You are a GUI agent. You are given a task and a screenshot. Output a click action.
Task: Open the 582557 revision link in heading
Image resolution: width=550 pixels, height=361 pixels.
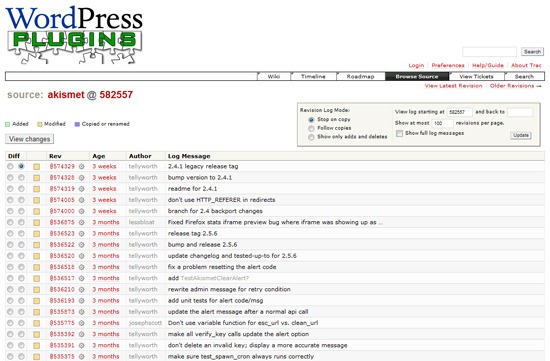click(x=116, y=95)
